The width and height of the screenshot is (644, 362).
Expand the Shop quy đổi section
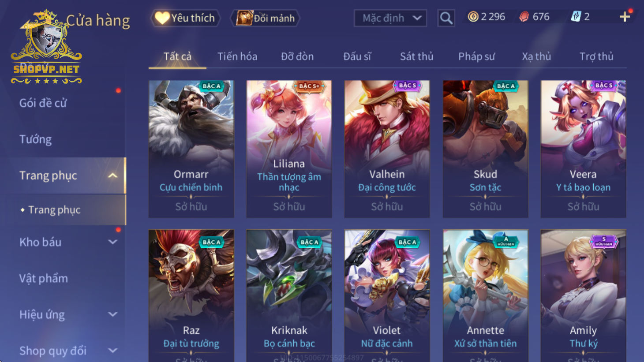click(113, 351)
